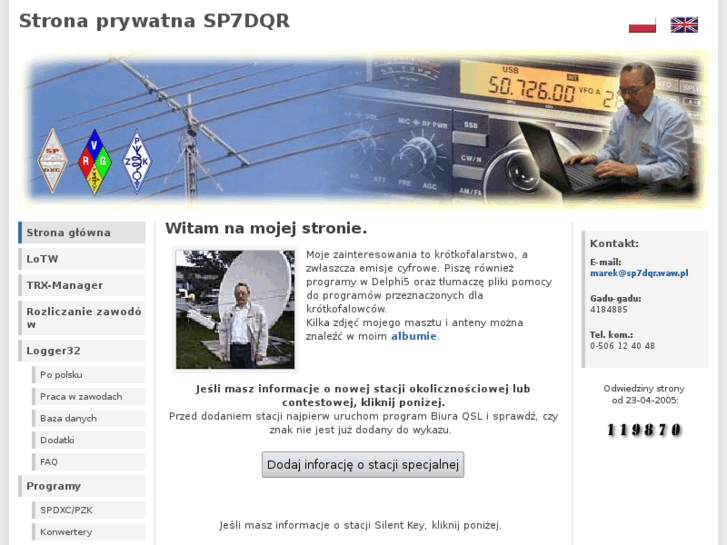Switch language with the British flag icon
727x545 pixels.
684,25
